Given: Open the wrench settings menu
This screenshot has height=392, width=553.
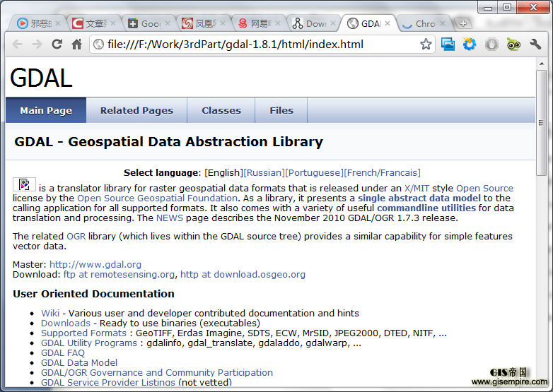Looking at the screenshot, I should (x=535, y=44).
